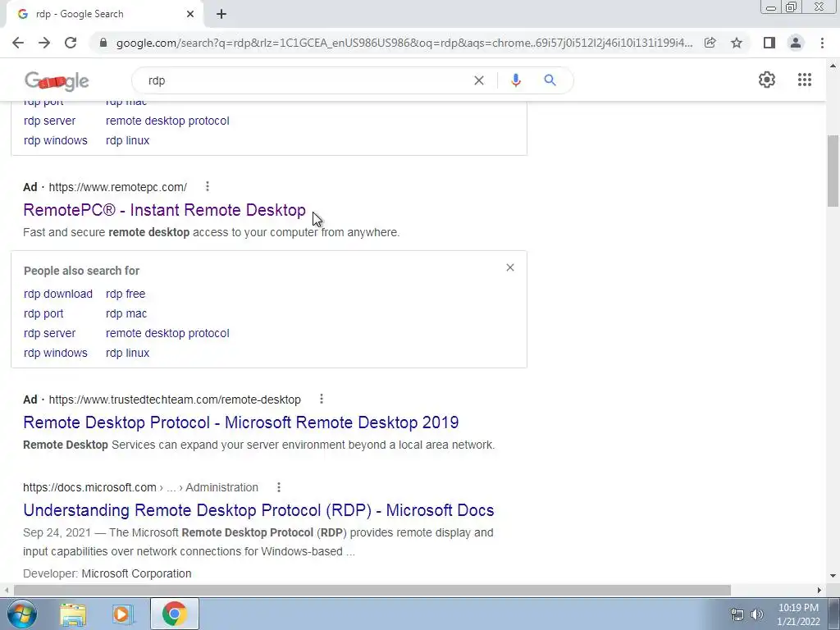Click rdp linux in the upper box

127,140
